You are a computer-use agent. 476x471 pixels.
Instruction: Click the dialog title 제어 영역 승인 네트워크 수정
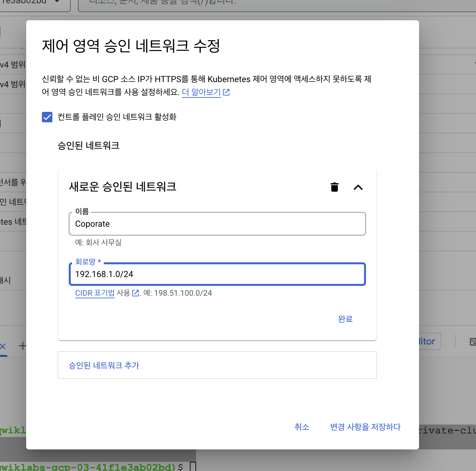pyautogui.click(x=131, y=46)
